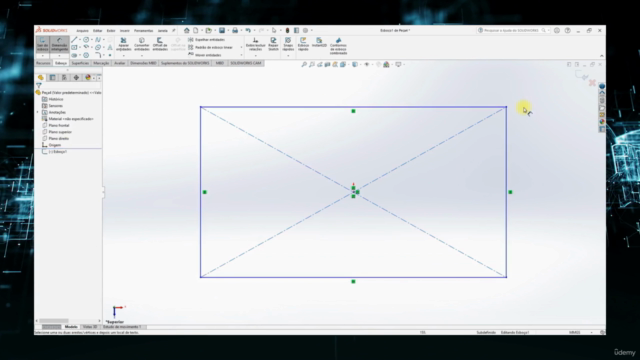The width and height of the screenshot is (640, 360).
Task: Click the Zoom to Fit view icon
Action: pyautogui.click(x=304, y=64)
